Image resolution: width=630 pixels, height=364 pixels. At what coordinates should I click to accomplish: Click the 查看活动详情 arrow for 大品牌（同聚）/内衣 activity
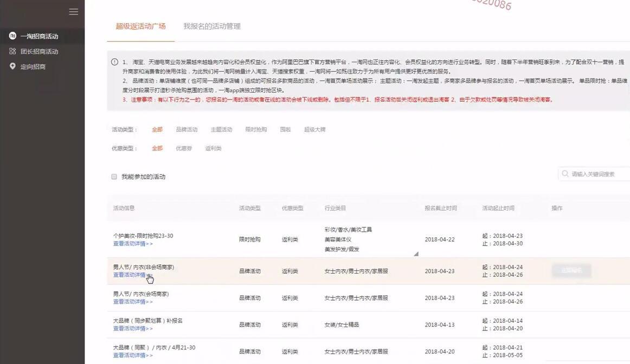[x=132, y=355]
